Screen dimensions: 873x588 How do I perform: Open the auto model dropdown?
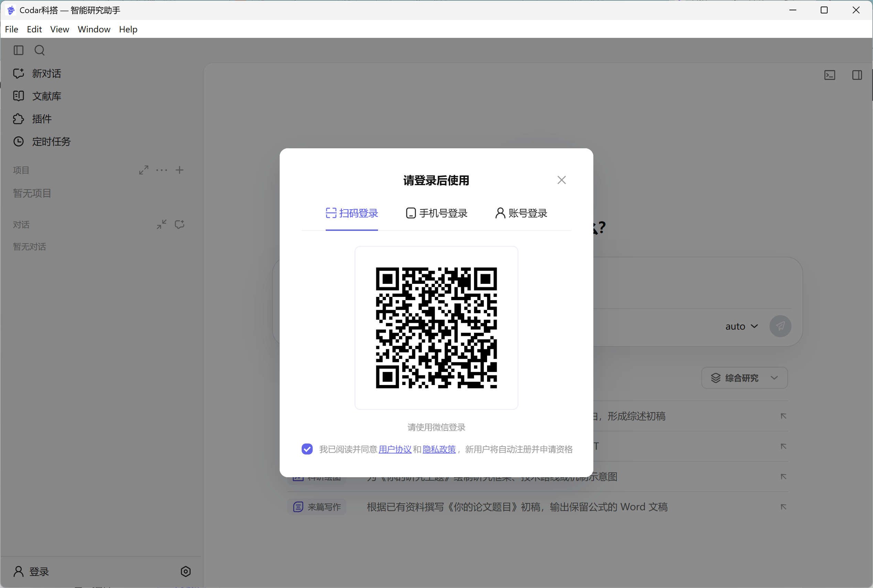point(742,326)
